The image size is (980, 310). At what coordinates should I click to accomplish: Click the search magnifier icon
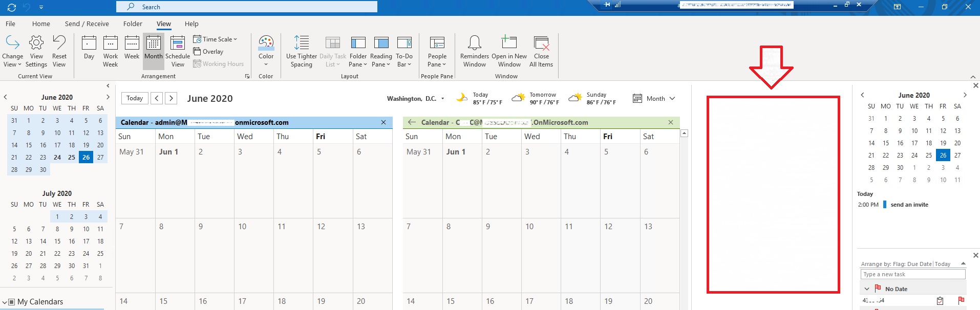click(x=131, y=7)
